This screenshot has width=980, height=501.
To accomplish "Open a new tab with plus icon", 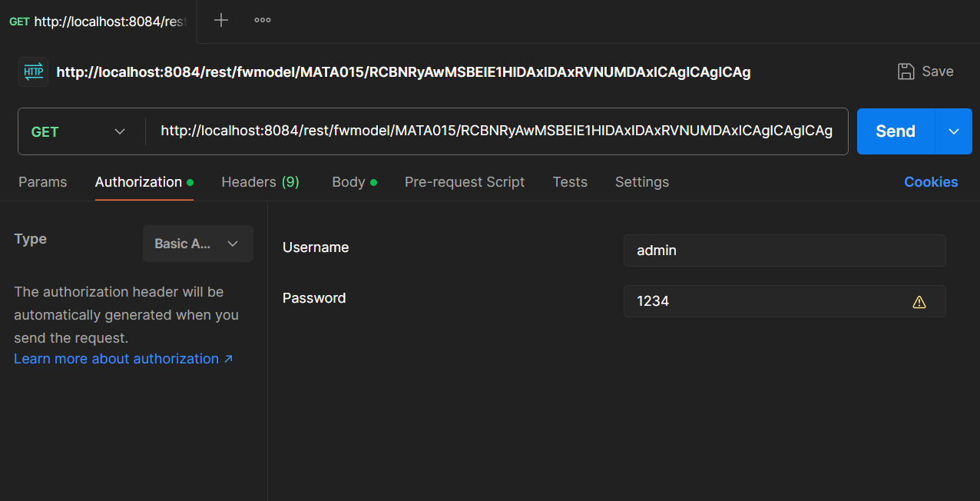I will tap(221, 21).
